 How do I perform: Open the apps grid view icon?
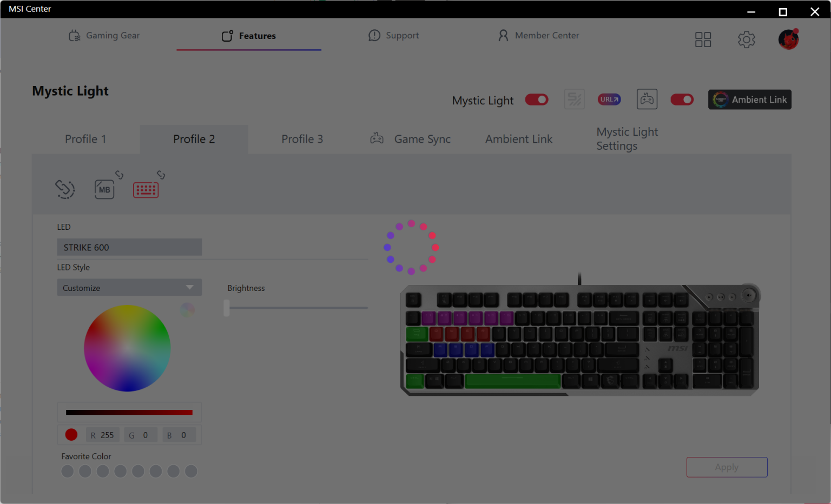pyautogui.click(x=703, y=39)
